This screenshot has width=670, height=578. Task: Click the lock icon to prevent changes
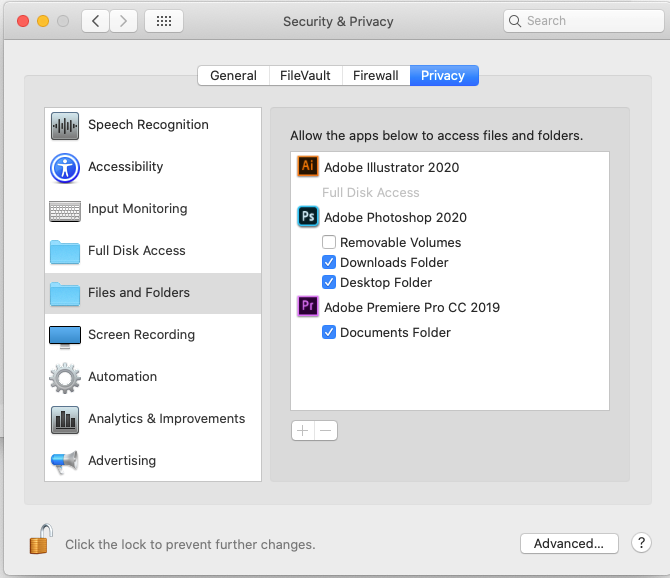coord(41,539)
